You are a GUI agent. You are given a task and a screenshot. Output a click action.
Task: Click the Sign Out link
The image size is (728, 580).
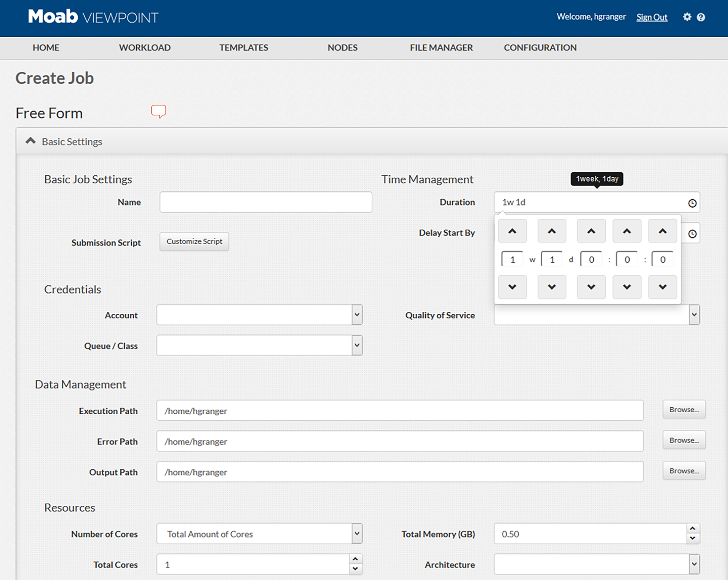pyautogui.click(x=652, y=17)
